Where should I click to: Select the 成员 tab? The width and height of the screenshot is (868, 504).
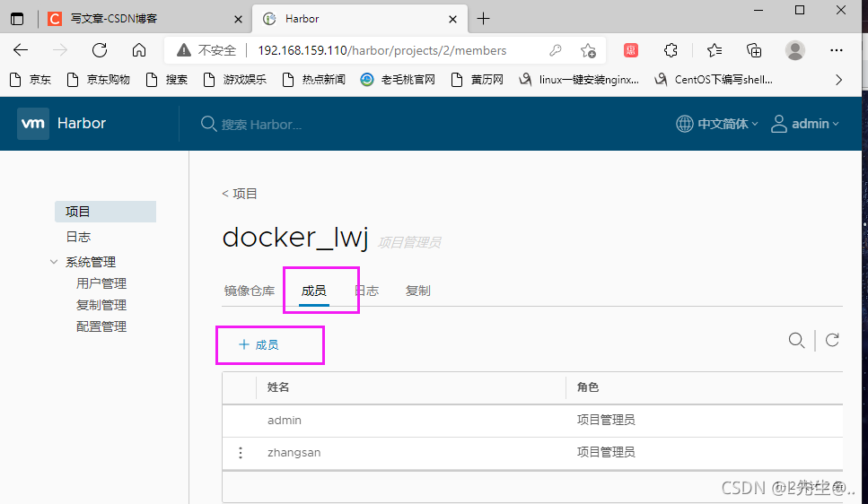tap(314, 291)
